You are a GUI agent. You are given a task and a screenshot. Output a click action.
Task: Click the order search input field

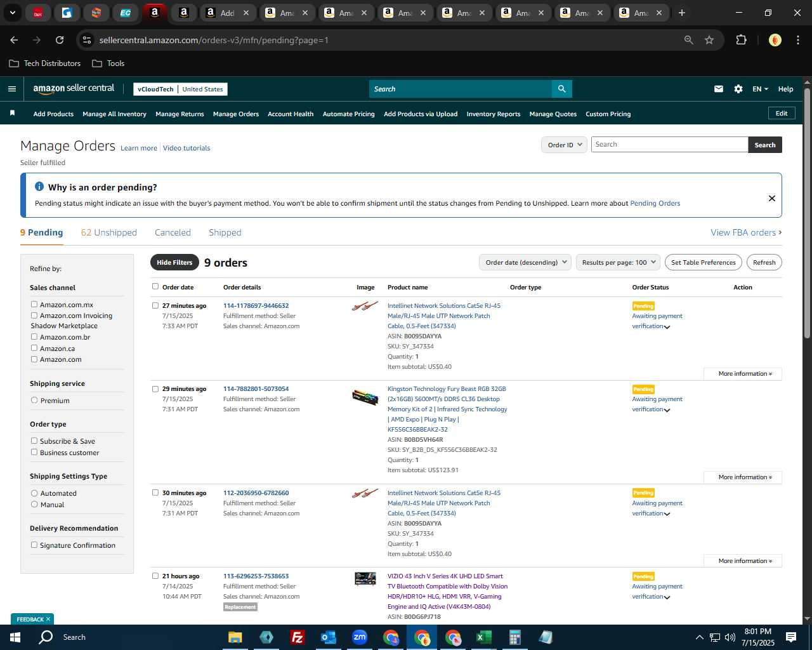point(669,145)
